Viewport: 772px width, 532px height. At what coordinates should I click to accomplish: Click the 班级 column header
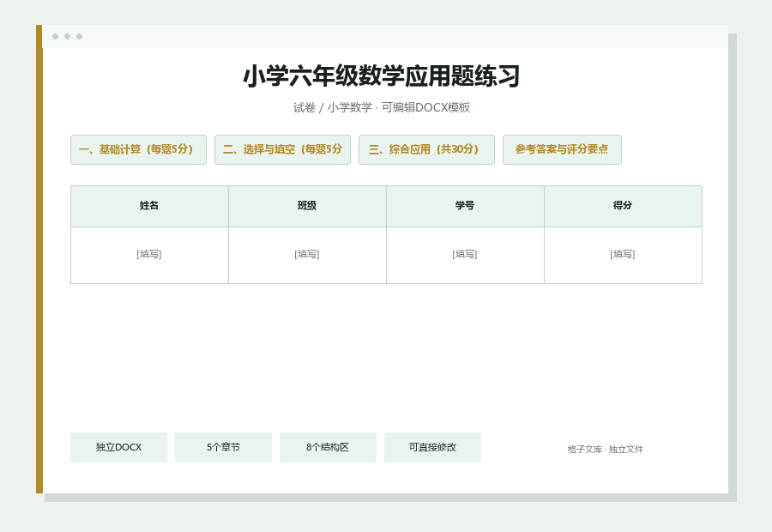pos(307,206)
